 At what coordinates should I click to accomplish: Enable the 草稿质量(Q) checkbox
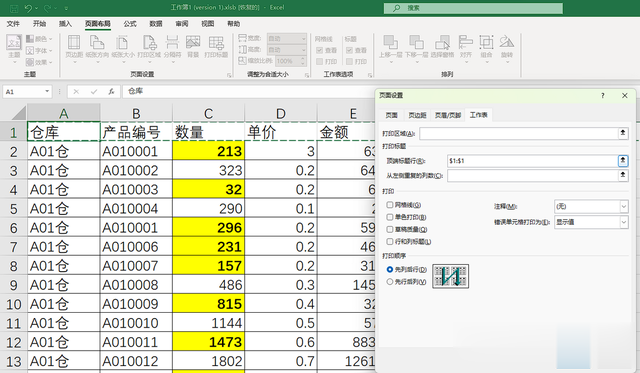point(390,229)
